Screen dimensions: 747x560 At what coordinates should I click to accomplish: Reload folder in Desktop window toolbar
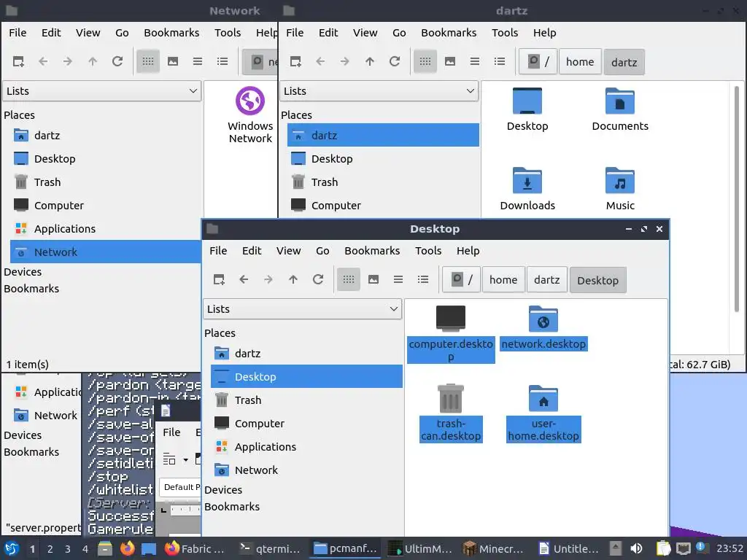click(318, 279)
